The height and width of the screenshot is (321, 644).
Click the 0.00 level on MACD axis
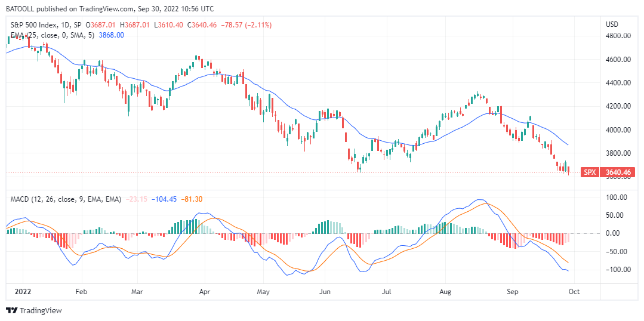point(615,233)
